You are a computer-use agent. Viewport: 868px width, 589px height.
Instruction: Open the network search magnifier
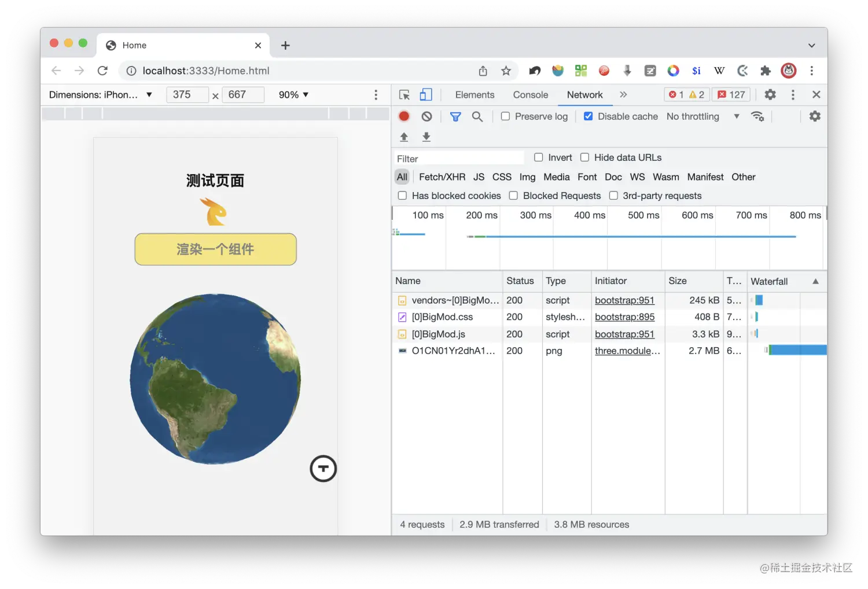tap(477, 117)
